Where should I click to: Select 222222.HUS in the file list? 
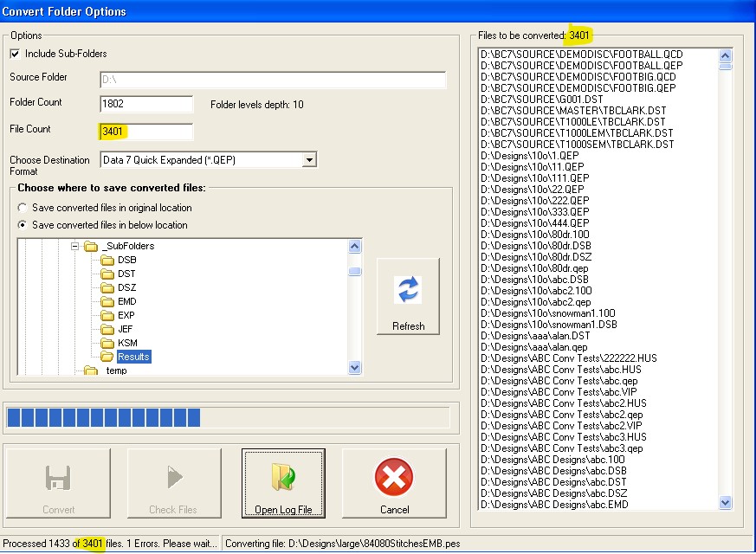(x=568, y=358)
